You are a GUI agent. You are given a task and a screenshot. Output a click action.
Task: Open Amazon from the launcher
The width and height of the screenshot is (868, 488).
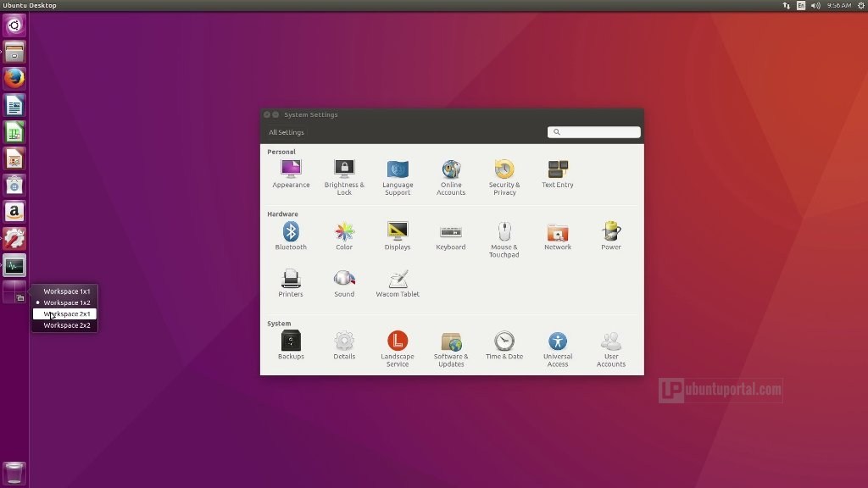14,212
